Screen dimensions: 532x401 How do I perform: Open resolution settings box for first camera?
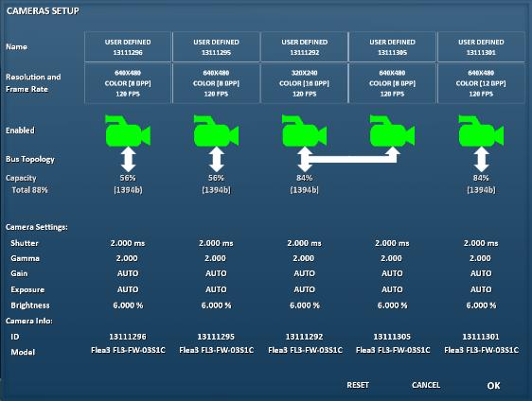pos(128,83)
